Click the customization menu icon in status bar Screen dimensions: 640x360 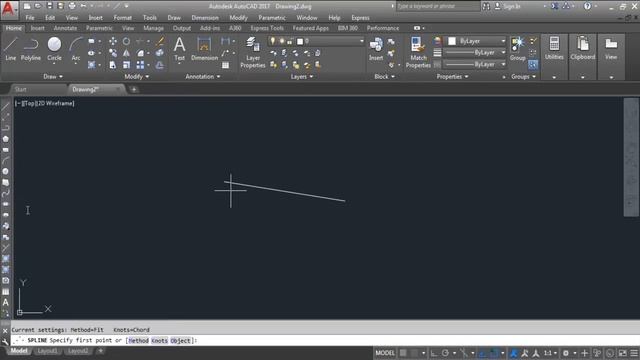point(633,353)
